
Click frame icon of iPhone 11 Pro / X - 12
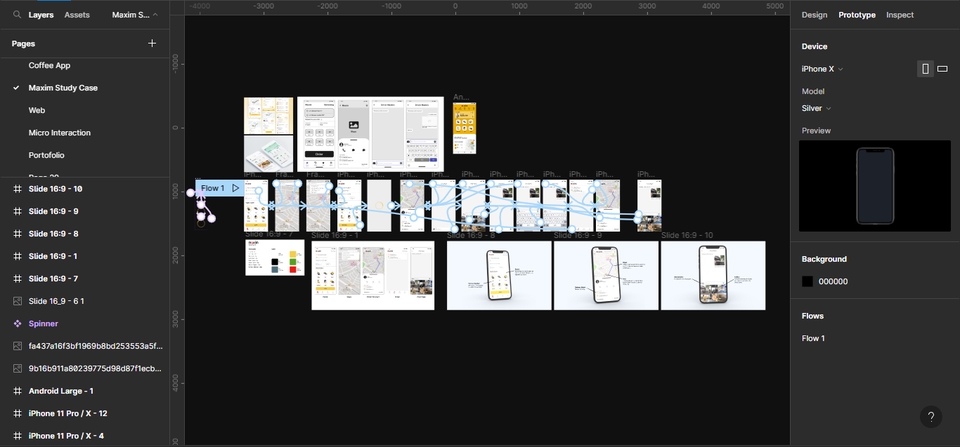(x=17, y=413)
